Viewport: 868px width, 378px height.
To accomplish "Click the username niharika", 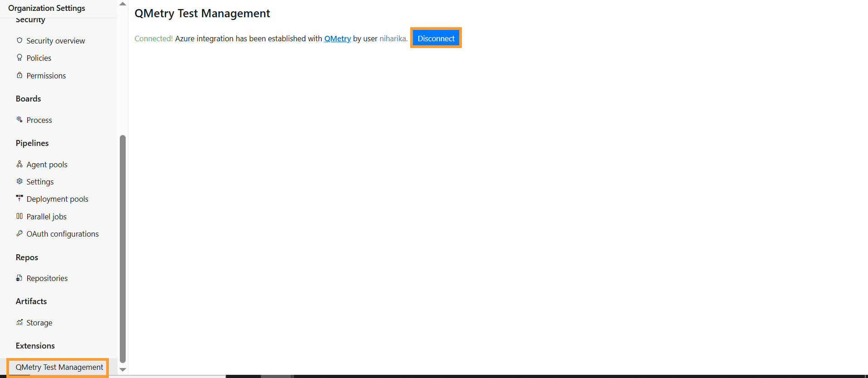I will click(x=392, y=39).
